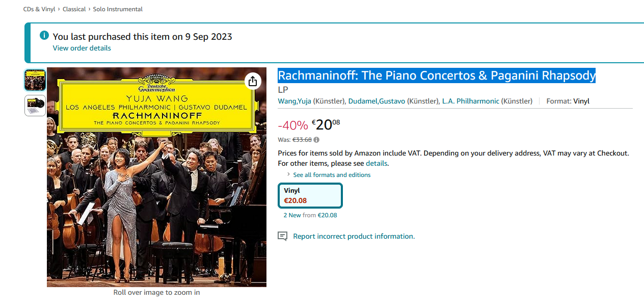Viewport: 644px width, 306px height.
Task: Open Classical breadcrumb category
Action: pyautogui.click(x=74, y=9)
